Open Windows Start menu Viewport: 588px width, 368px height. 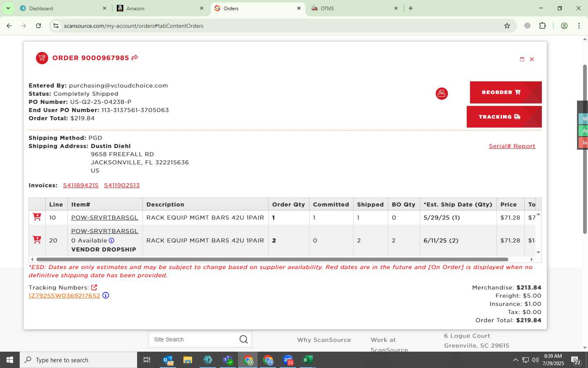10,360
